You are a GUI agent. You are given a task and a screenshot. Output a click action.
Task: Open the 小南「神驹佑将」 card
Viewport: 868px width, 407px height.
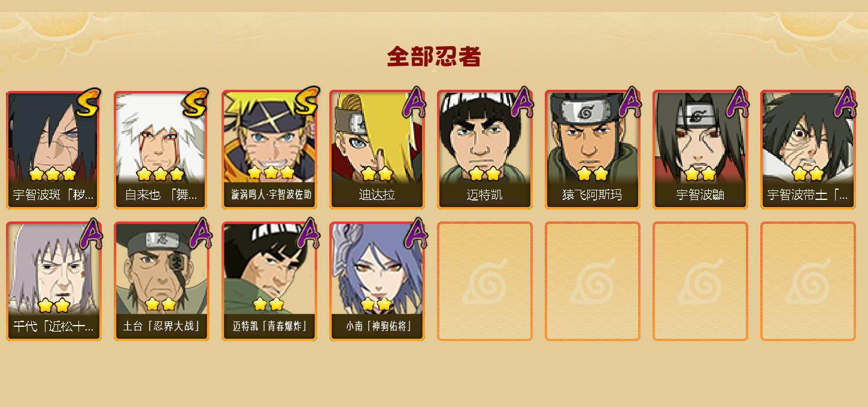click(x=377, y=281)
